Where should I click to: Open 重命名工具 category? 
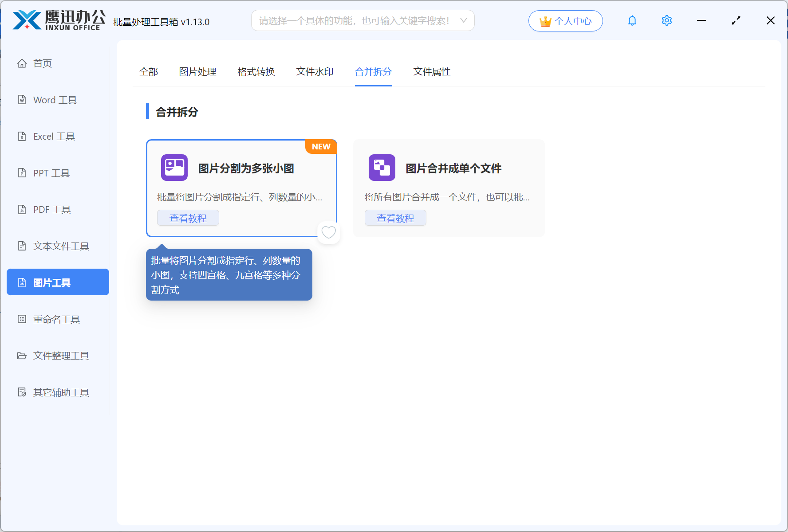click(57, 319)
